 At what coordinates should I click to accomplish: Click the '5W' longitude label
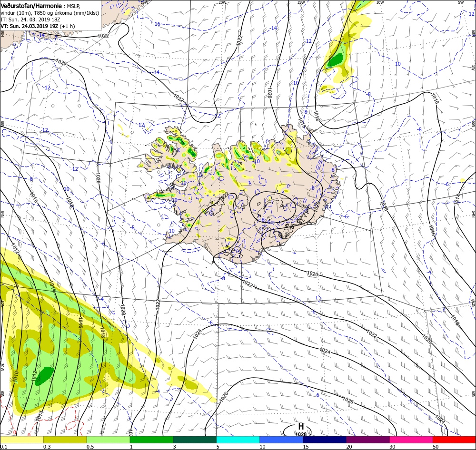point(461,2)
